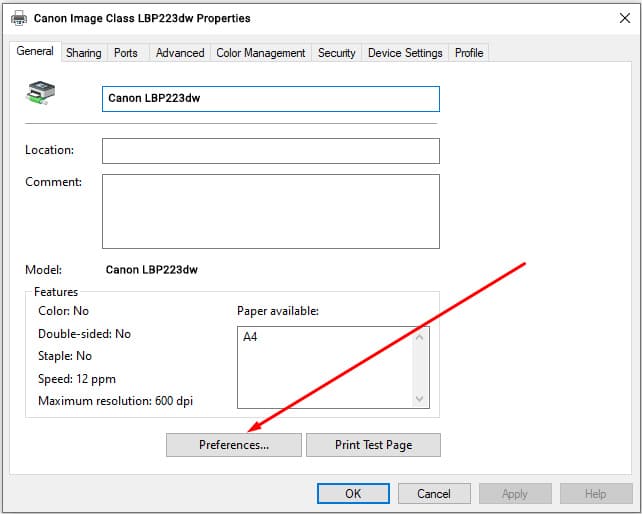Click the 'Paper available:' label
Viewport: 642px width, 514px height.
(x=278, y=311)
